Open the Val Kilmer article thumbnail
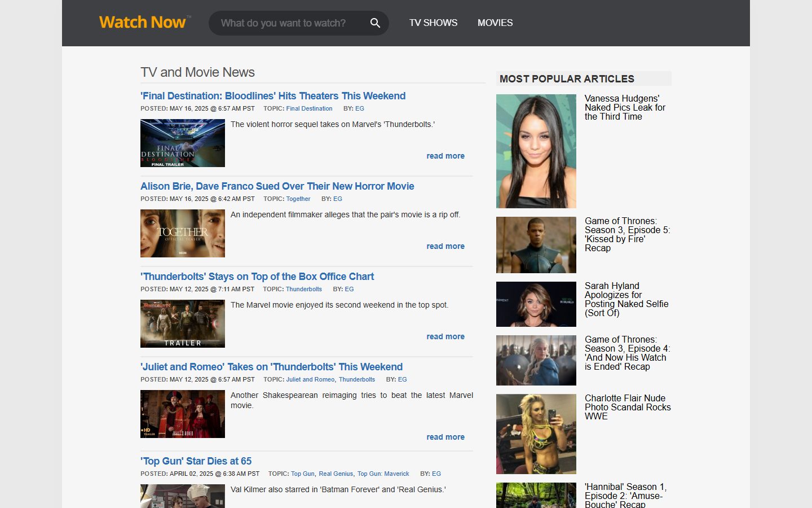 point(183,496)
